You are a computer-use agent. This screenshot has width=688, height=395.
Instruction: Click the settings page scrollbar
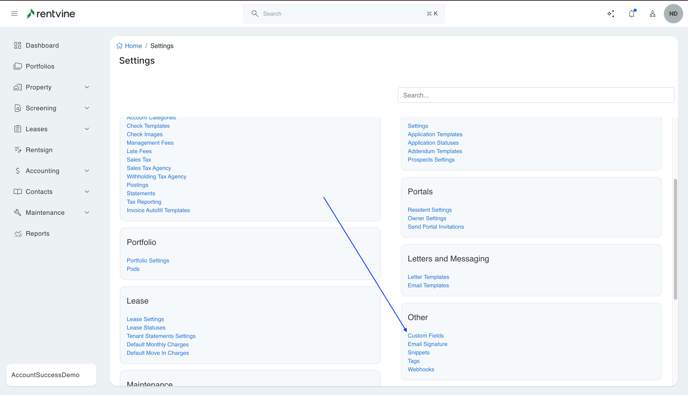coord(675,239)
